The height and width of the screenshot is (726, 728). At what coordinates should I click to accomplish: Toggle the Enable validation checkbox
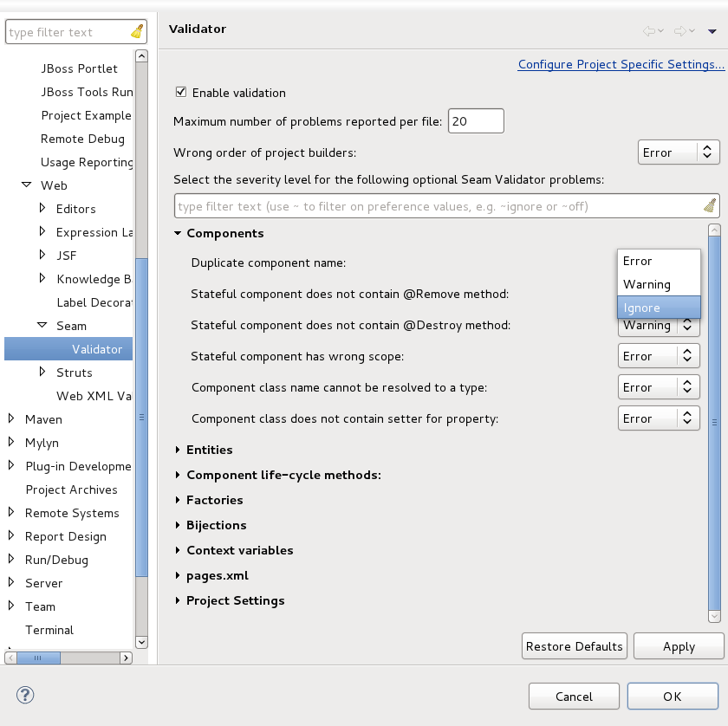coord(181,92)
